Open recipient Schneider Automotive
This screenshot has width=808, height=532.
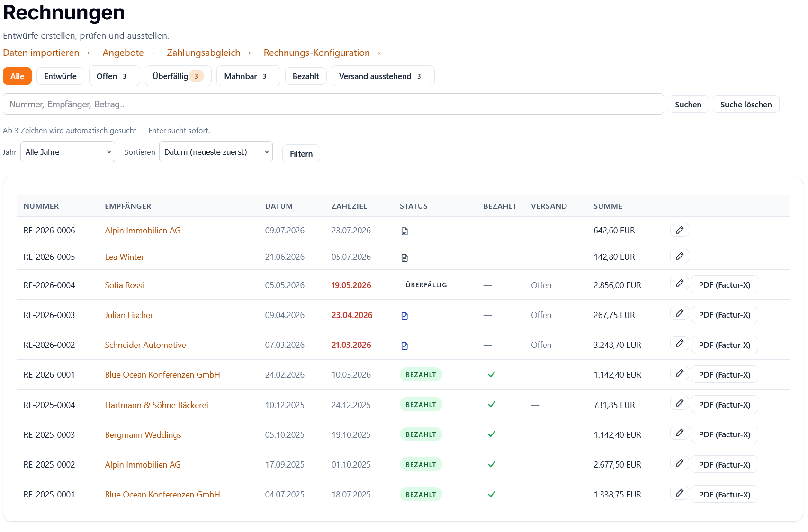pyautogui.click(x=145, y=345)
